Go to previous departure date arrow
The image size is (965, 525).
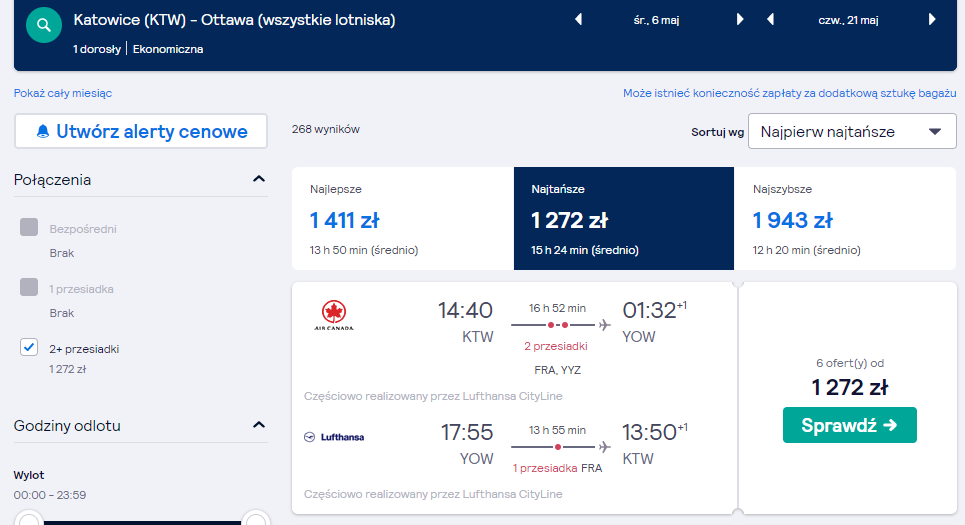(579, 20)
